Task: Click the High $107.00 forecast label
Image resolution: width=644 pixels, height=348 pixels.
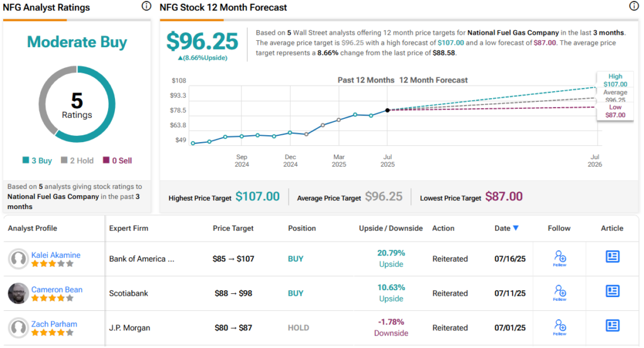Action: click(615, 80)
